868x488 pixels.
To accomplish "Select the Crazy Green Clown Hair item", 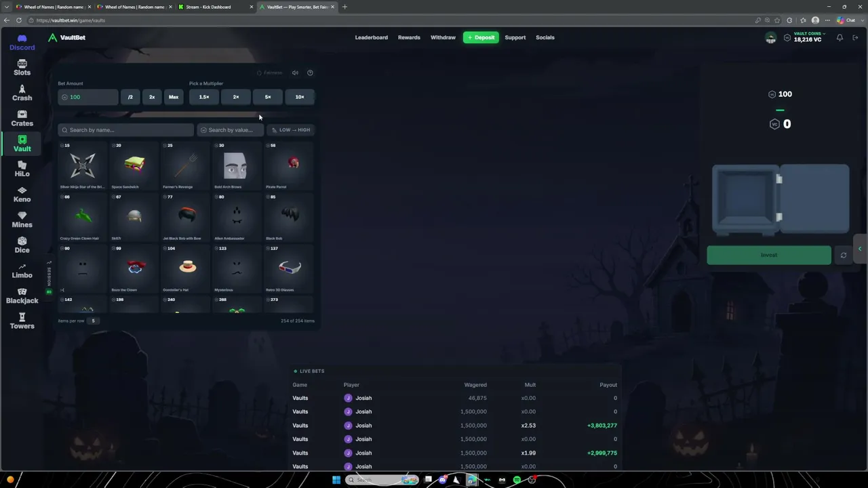I will point(83,218).
